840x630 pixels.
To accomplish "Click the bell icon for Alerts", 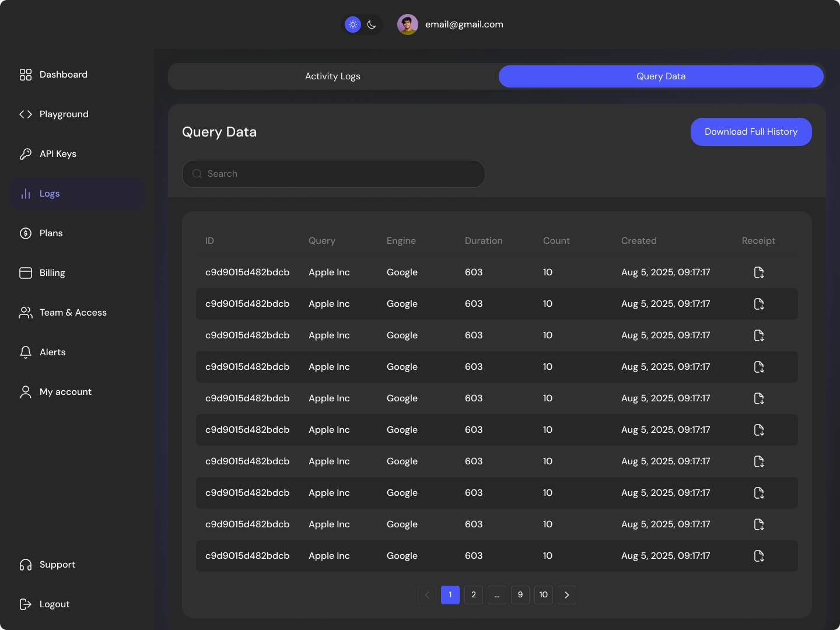I will click(x=25, y=352).
